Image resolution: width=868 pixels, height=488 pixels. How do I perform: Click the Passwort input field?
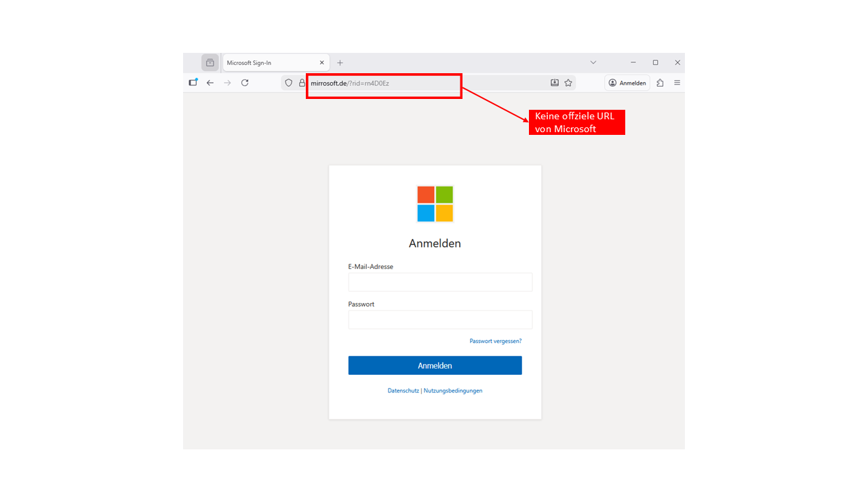tap(440, 320)
